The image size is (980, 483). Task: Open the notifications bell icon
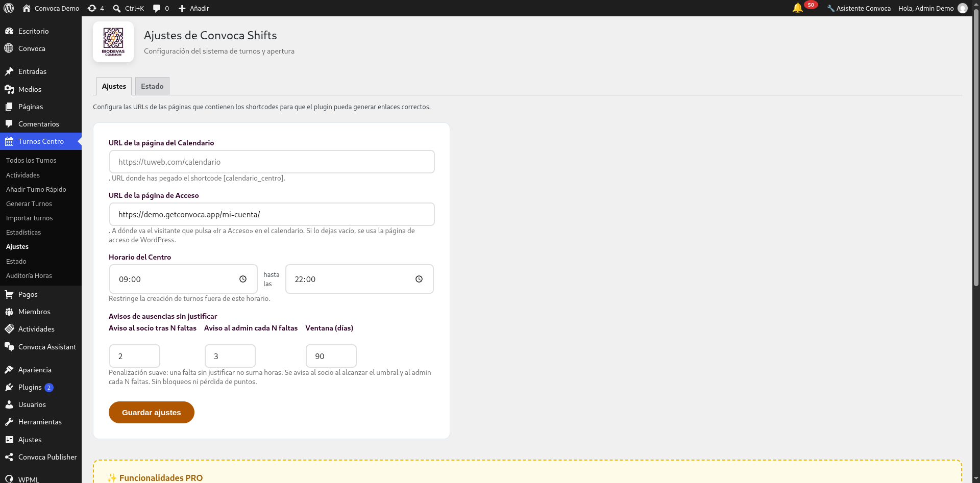(x=798, y=8)
